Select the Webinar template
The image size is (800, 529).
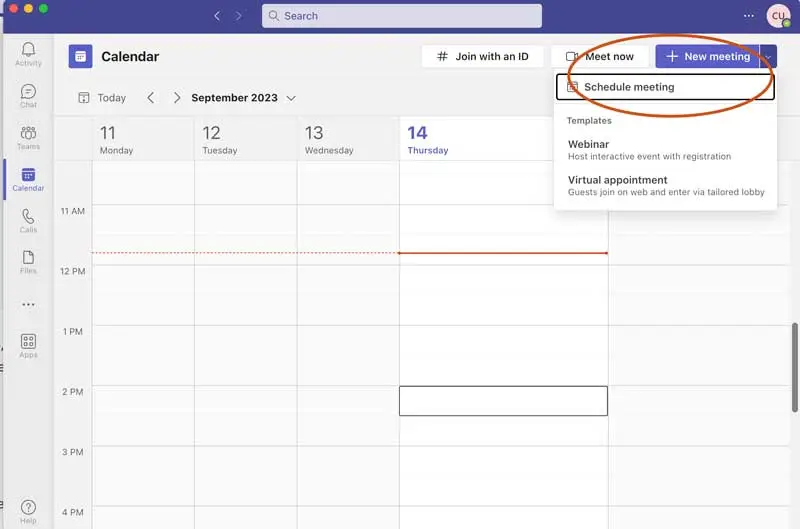tap(665, 149)
